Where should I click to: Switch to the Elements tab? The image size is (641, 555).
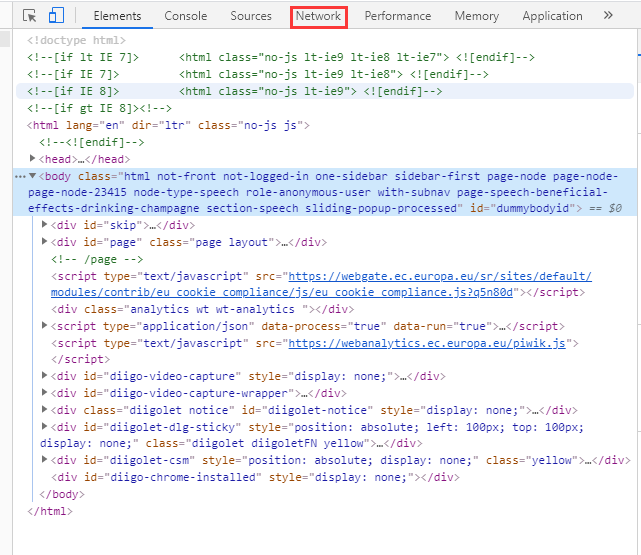click(117, 16)
